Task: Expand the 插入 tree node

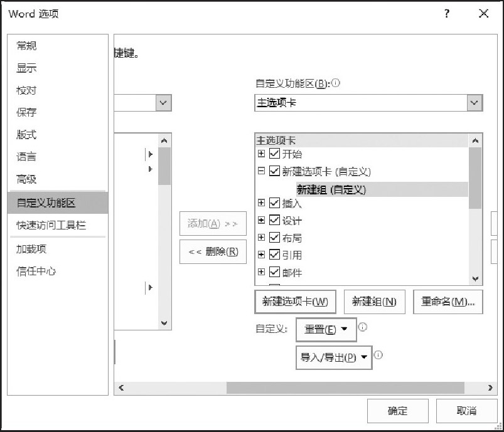Action: coord(261,203)
